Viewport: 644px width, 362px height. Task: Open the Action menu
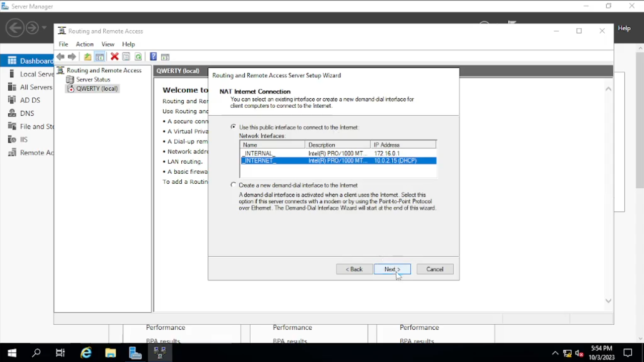click(85, 44)
